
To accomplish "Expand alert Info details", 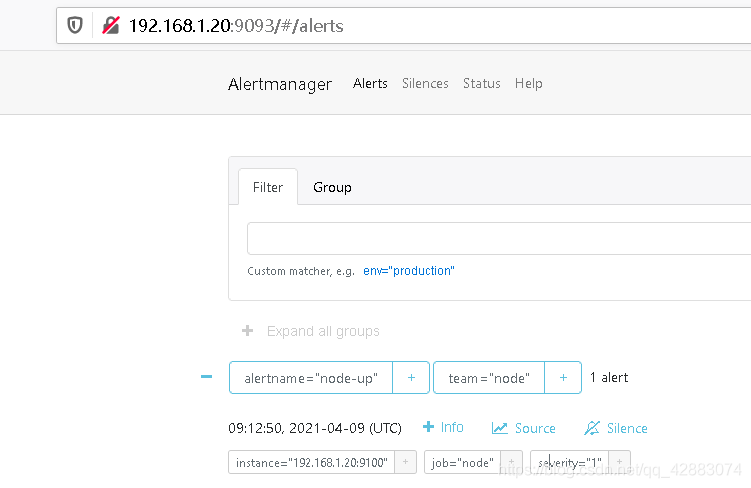I will tap(443, 427).
